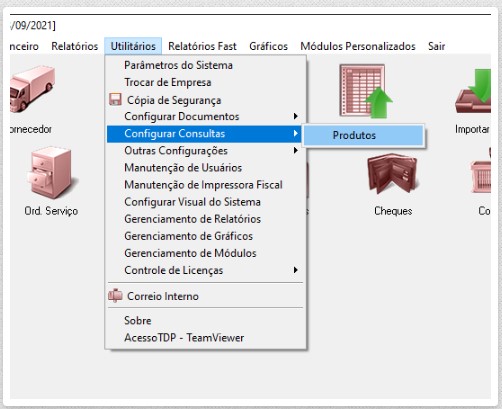This screenshot has height=409, width=502.
Task: Click the Importar download tray icon
Action: 473,91
